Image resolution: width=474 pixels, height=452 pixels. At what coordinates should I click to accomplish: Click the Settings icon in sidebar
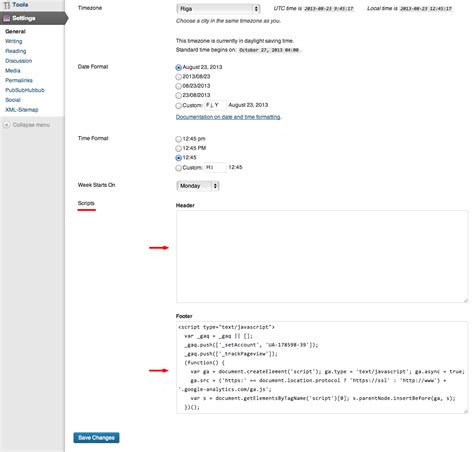[x=7, y=18]
